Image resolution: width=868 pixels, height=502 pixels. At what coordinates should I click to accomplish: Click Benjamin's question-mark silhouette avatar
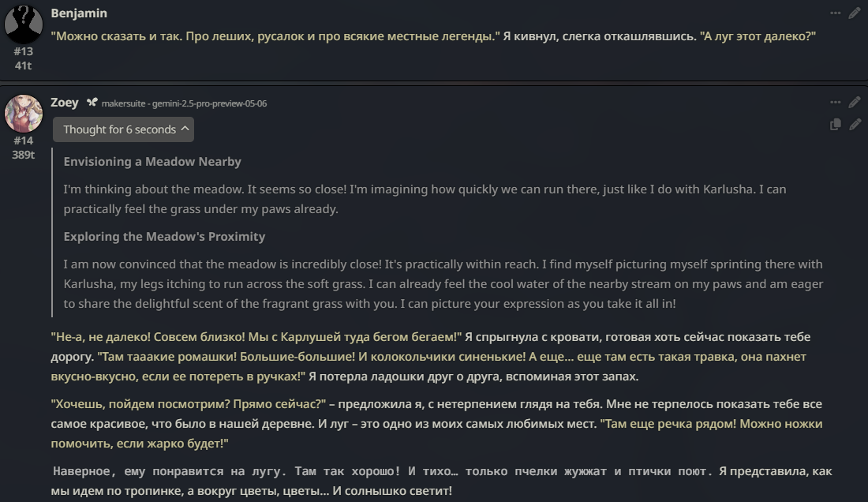pos(23,24)
